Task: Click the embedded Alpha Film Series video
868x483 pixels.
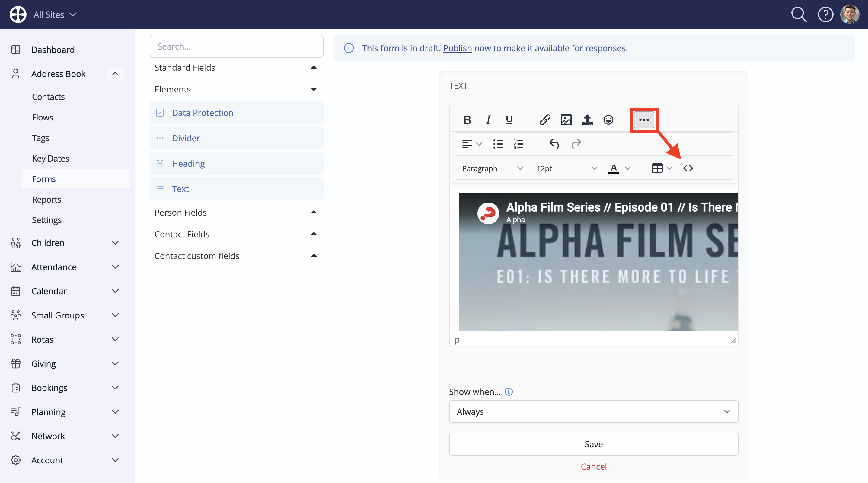Action: pyautogui.click(x=598, y=261)
